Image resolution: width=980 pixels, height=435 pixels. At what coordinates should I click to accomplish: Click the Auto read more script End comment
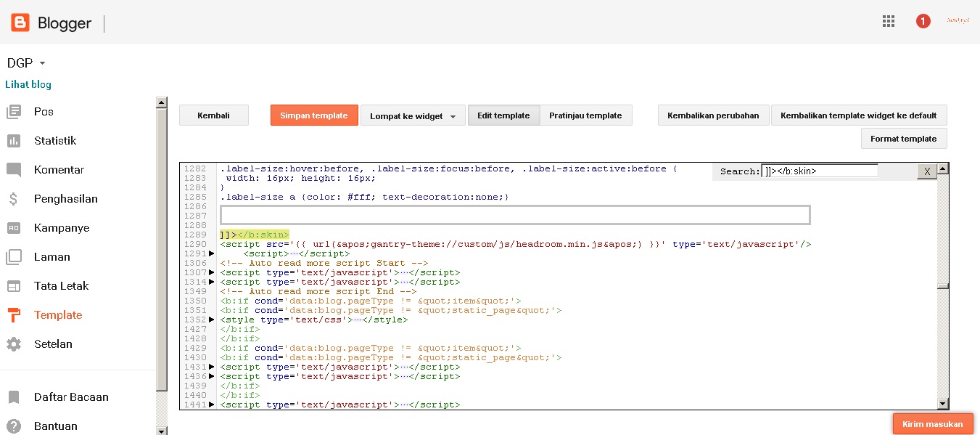318,292
